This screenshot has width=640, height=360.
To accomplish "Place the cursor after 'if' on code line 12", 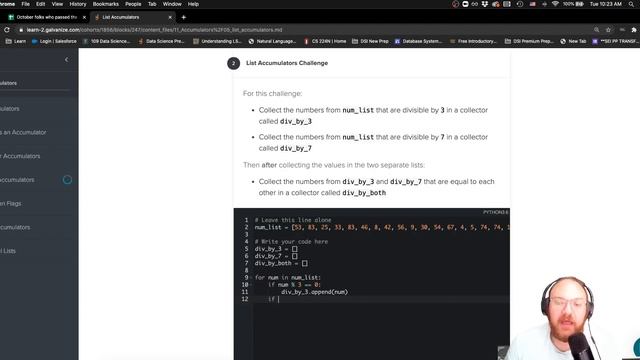I will (277, 299).
